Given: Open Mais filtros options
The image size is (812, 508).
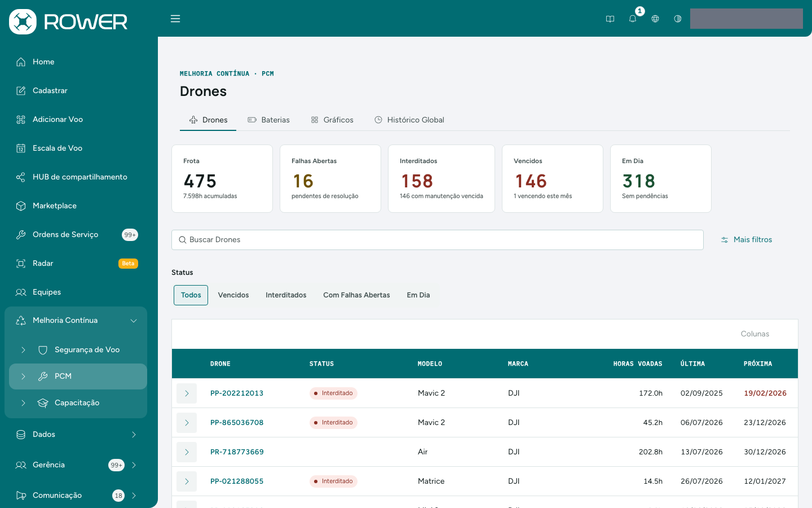Looking at the screenshot, I should click(747, 240).
